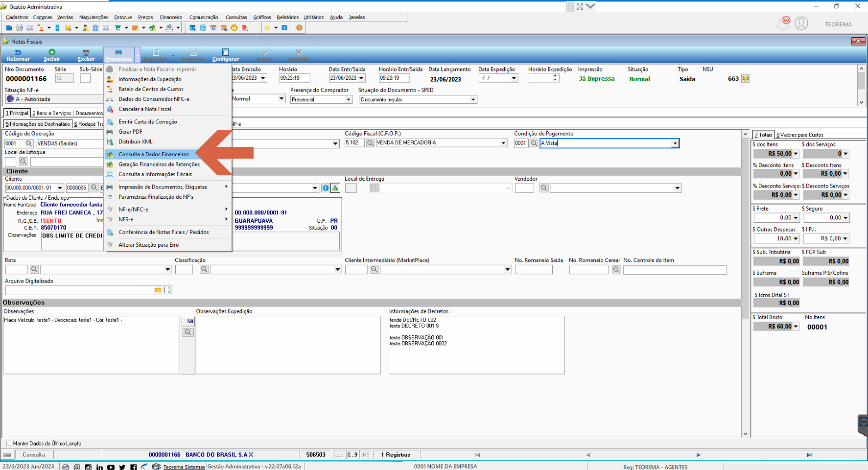Click the green Incluir icon

pyautogui.click(x=52, y=52)
